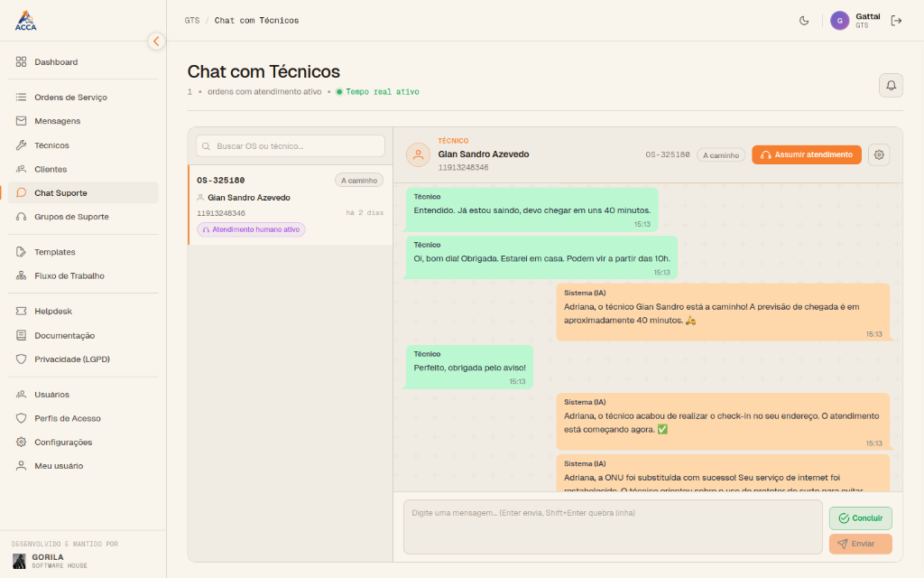Click the Perfis de Acesso shield icon

[x=22, y=418]
